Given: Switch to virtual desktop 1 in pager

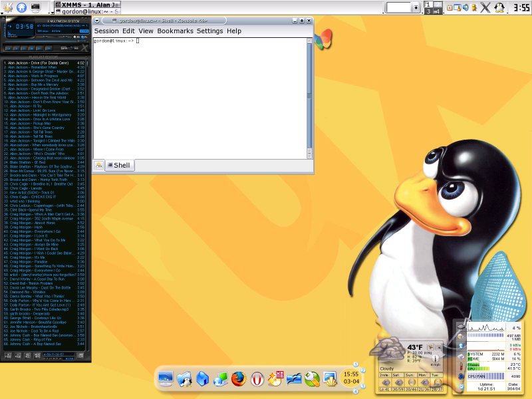Looking at the screenshot, I should [x=428, y=5].
